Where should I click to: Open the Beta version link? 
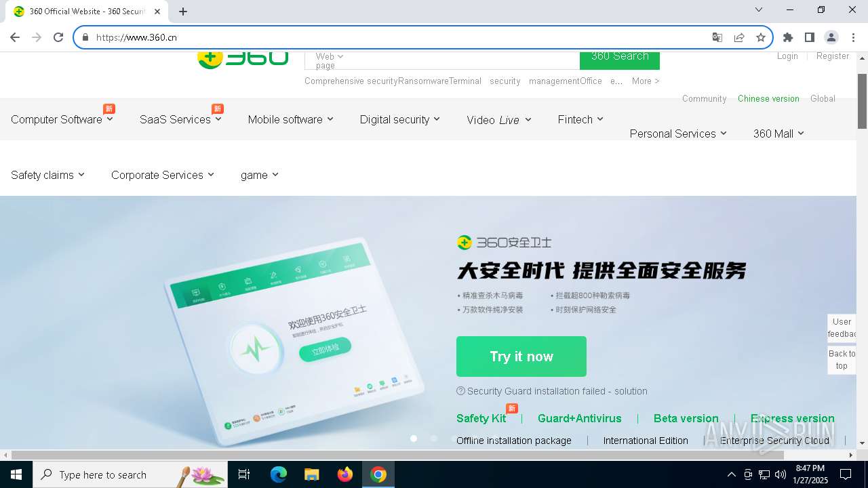coord(686,418)
